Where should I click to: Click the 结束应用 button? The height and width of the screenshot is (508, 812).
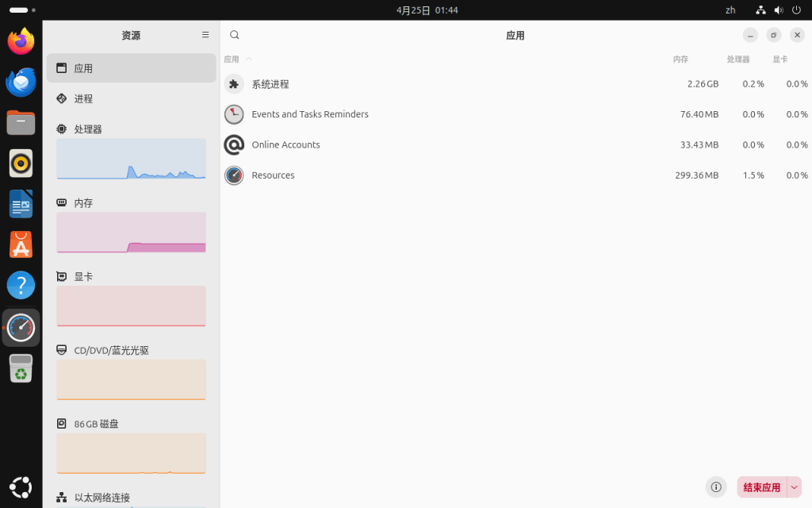pyautogui.click(x=762, y=487)
